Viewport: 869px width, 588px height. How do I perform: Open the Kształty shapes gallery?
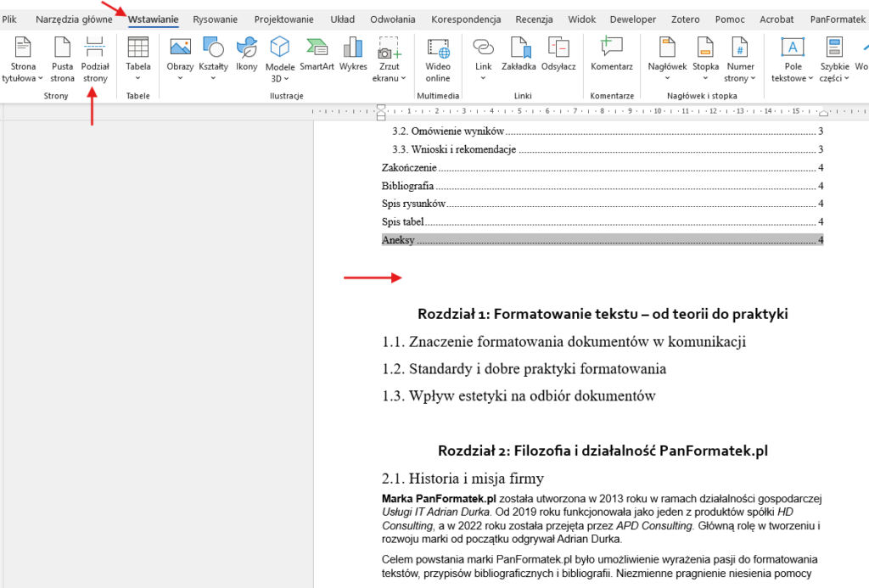click(213, 59)
